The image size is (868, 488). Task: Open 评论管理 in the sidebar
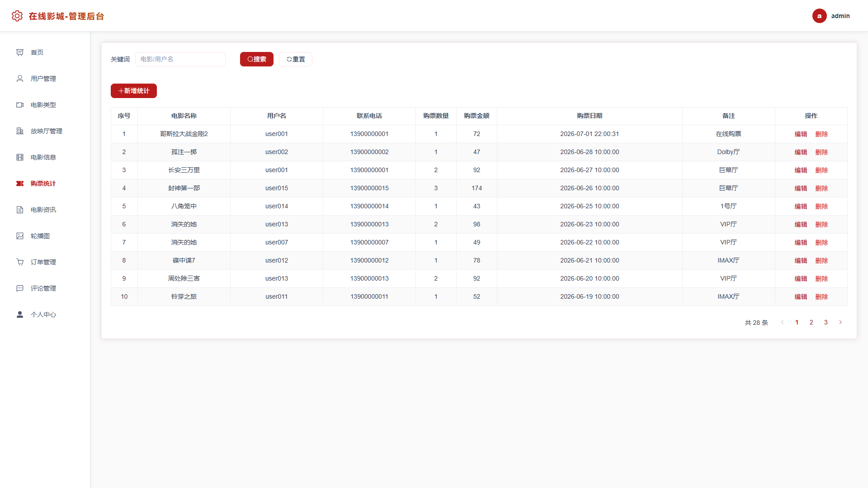point(45,288)
